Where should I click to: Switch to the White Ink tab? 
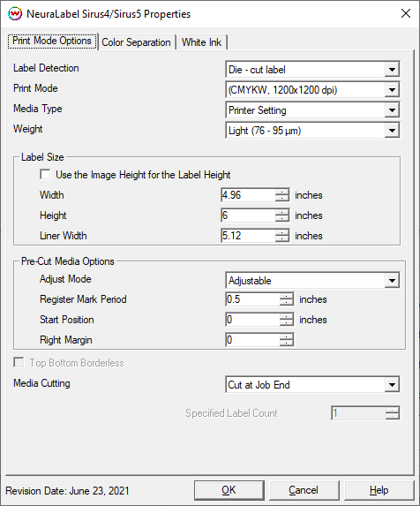click(201, 42)
